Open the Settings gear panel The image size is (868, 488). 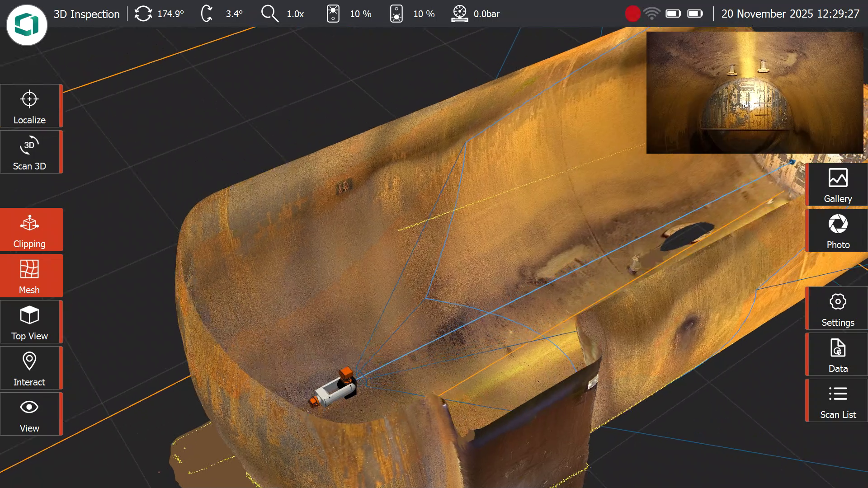[837, 309]
